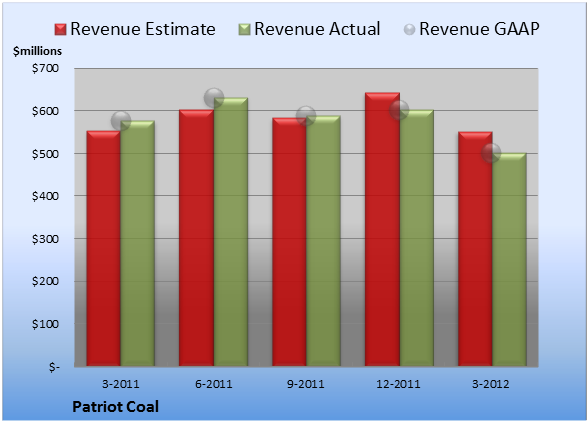Image resolution: width=588 pixels, height=422 pixels.
Task: Select the green actual bar for 9-2011
Action: click(x=323, y=241)
